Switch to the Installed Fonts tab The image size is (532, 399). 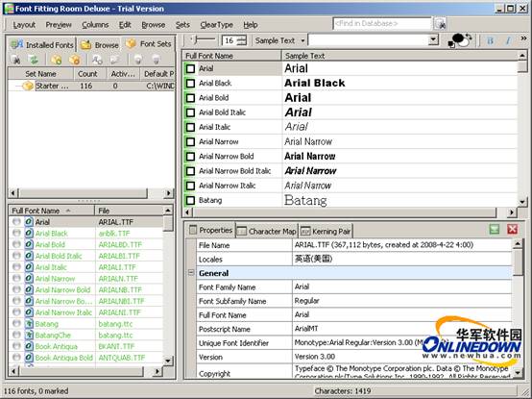point(41,45)
